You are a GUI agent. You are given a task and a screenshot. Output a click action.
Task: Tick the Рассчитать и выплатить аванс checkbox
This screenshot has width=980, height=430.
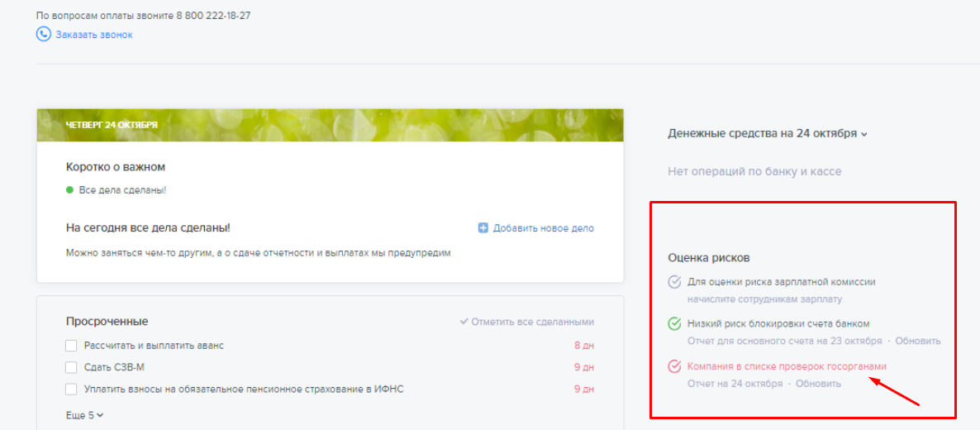71,346
